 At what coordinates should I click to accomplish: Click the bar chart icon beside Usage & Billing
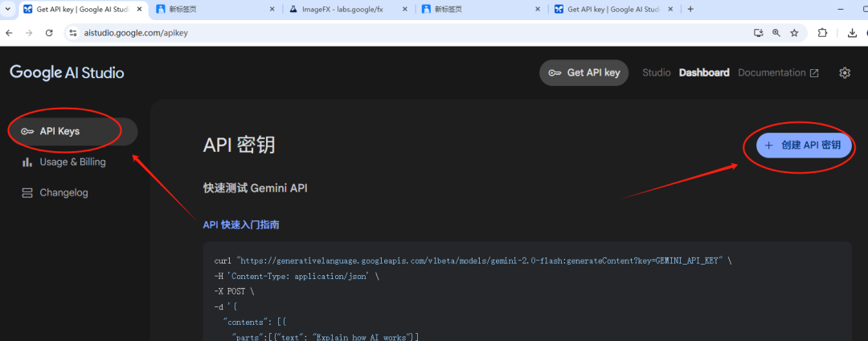tap(27, 162)
